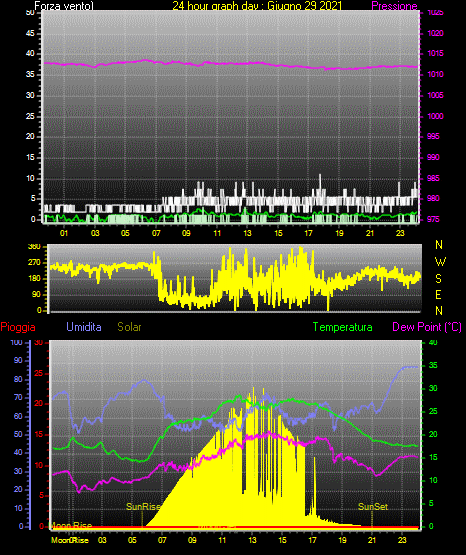Click hour 13 on wind chart axis
This screenshot has height=555, width=466.
[x=247, y=233]
